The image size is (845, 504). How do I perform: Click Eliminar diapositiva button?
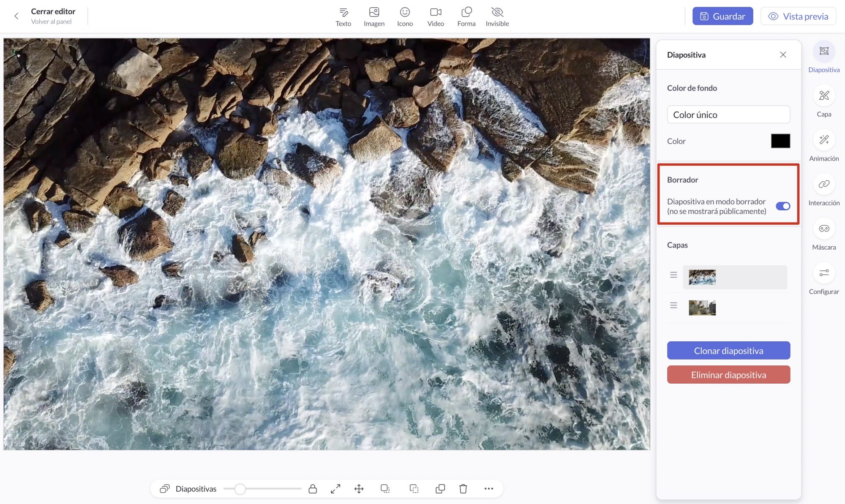pyautogui.click(x=728, y=375)
